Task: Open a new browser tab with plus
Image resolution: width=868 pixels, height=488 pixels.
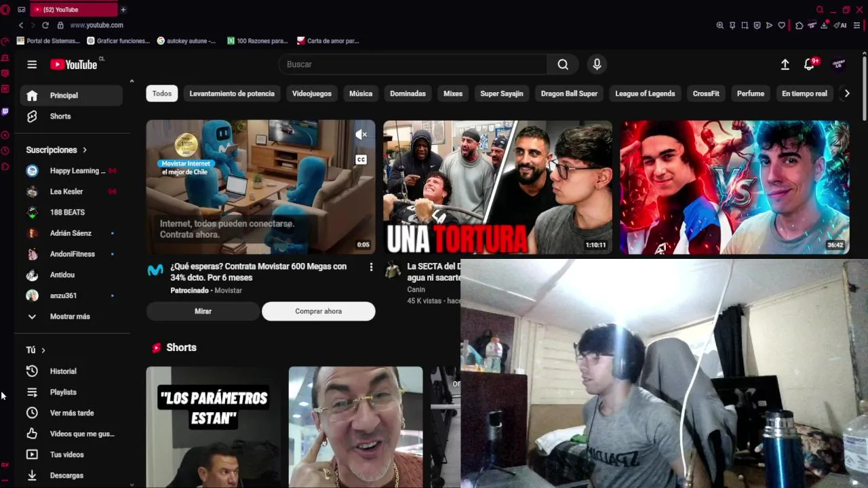Action: coord(123,9)
